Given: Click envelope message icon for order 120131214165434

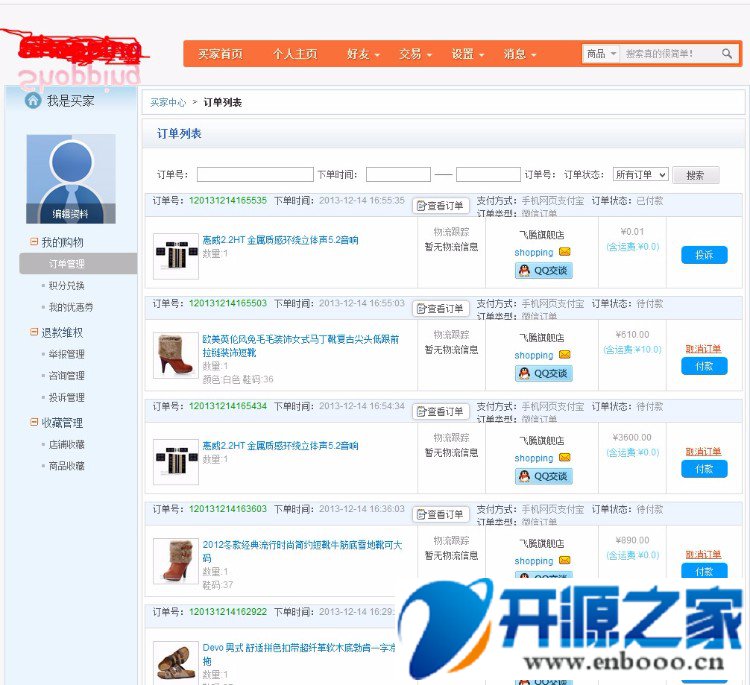Looking at the screenshot, I should point(565,457).
